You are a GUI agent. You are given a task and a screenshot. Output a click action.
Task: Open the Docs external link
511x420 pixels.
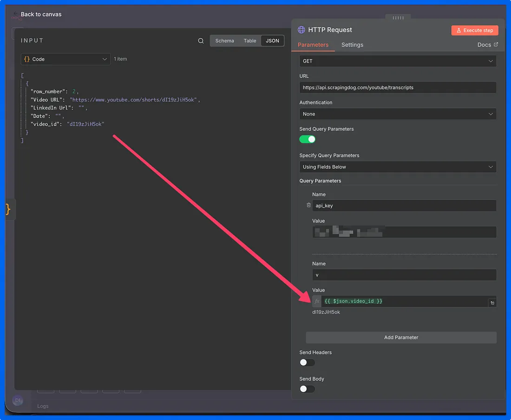coord(487,45)
